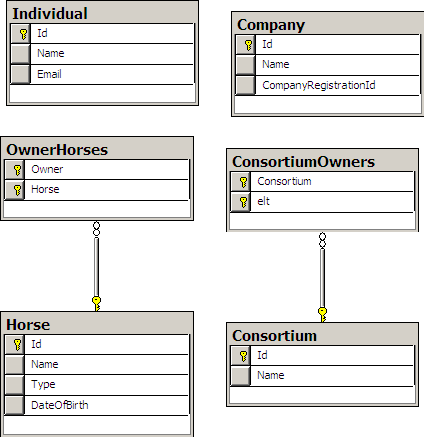This screenshot has width=424, height=437.
Task: Click the row selector beside Individual Name
Action: (20, 54)
